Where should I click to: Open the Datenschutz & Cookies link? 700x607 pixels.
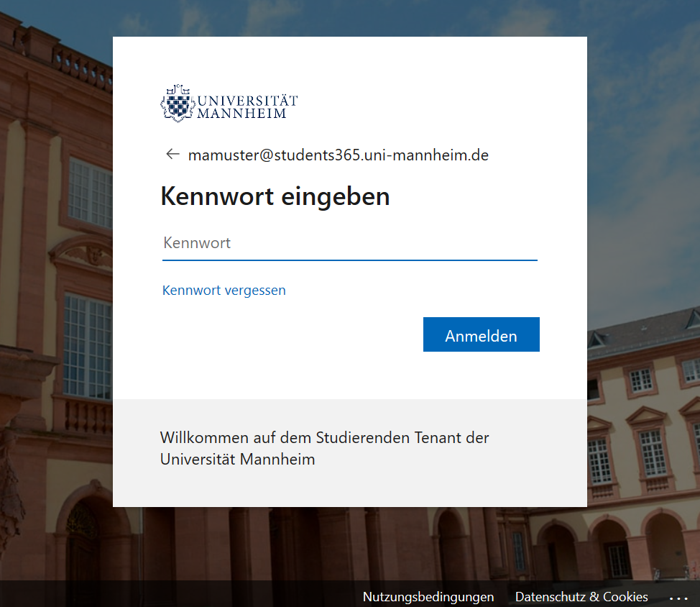581,597
